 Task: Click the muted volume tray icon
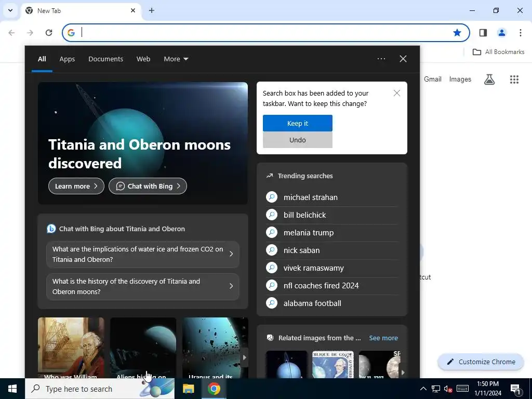click(x=448, y=389)
